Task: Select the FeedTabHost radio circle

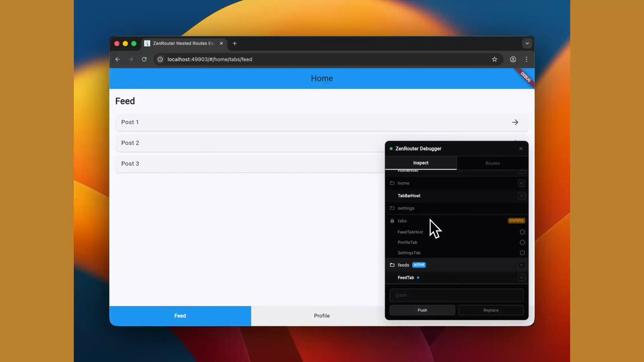Action: tap(522, 232)
